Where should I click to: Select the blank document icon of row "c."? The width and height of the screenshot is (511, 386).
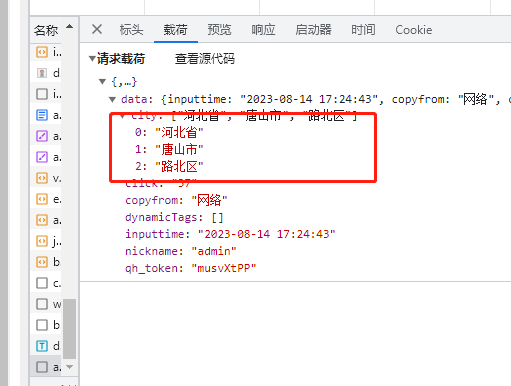pyautogui.click(x=42, y=283)
